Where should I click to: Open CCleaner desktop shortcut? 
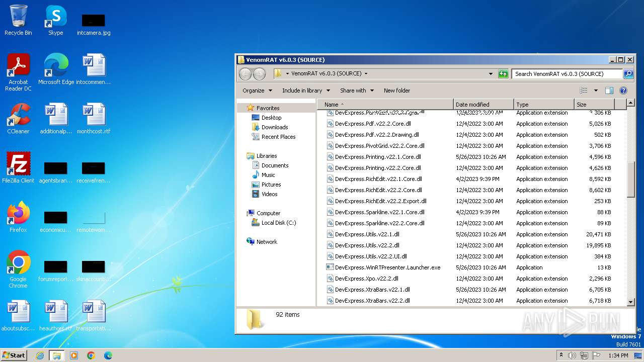pos(18,118)
